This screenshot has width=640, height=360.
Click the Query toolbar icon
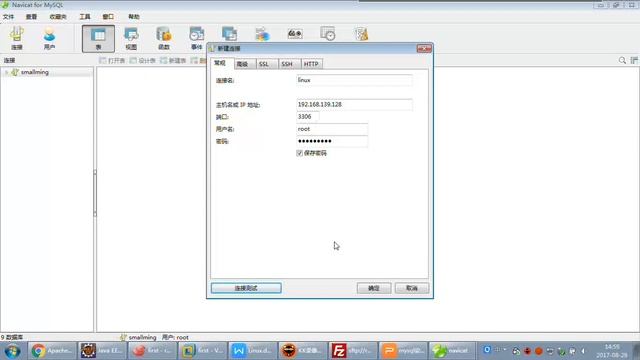click(x=229, y=34)
